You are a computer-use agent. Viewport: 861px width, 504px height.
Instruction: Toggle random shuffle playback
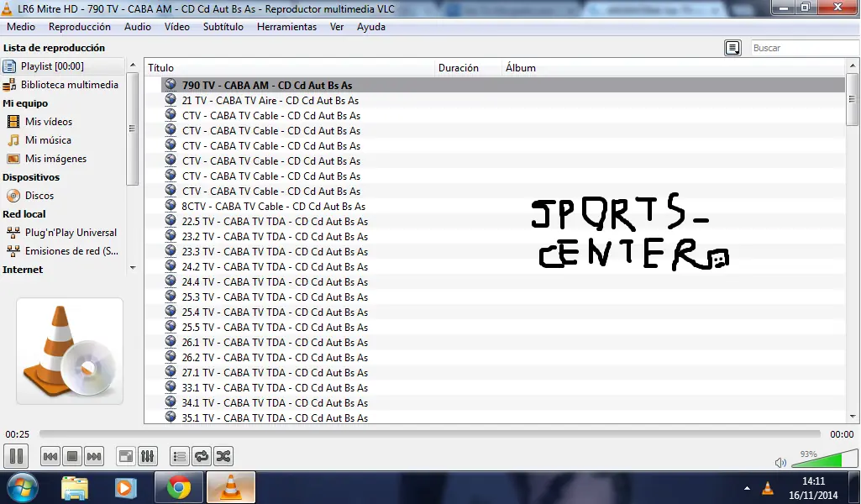(x=223, y=456)
